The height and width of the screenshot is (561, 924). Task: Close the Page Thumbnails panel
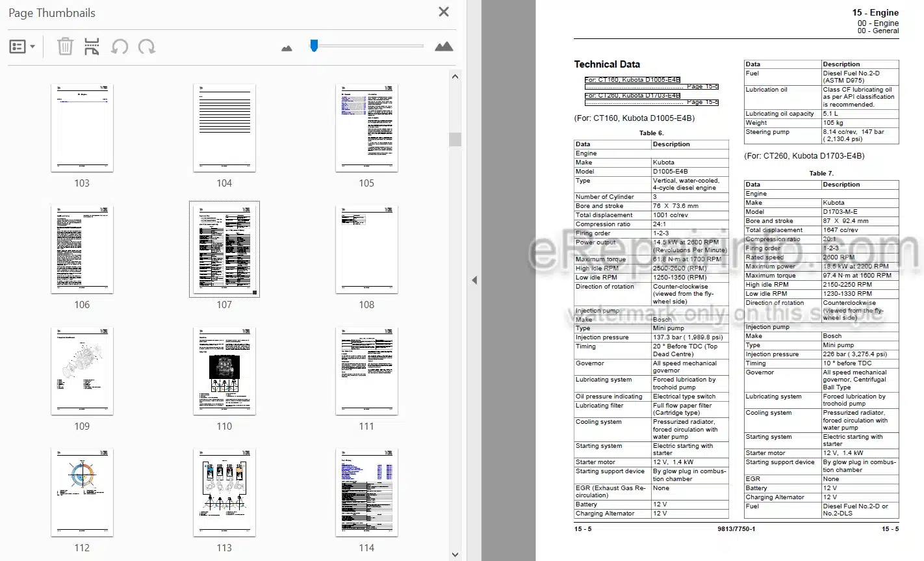(x=444, y=12)
